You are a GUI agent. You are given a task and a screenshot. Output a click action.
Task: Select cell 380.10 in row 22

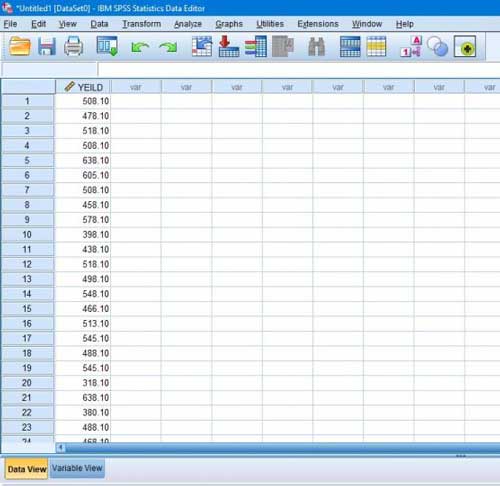pyautogui.click(x=83, y=413)
